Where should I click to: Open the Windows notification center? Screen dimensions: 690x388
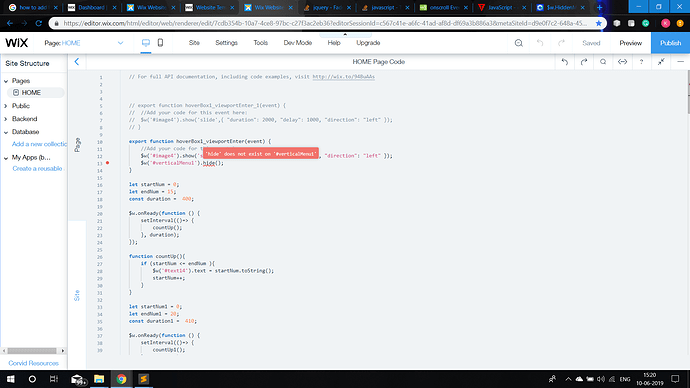(675, 379)
